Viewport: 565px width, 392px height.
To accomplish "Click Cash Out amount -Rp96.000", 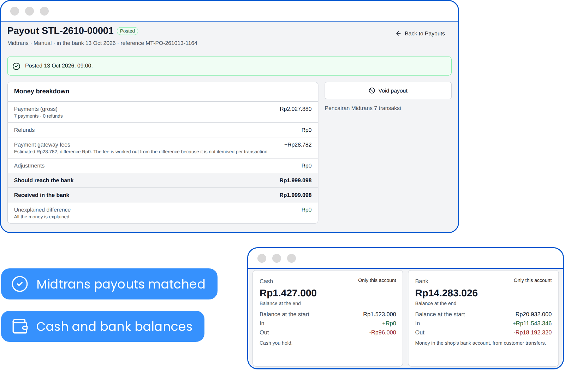I will pyautogui.click(x=382, y=333).
